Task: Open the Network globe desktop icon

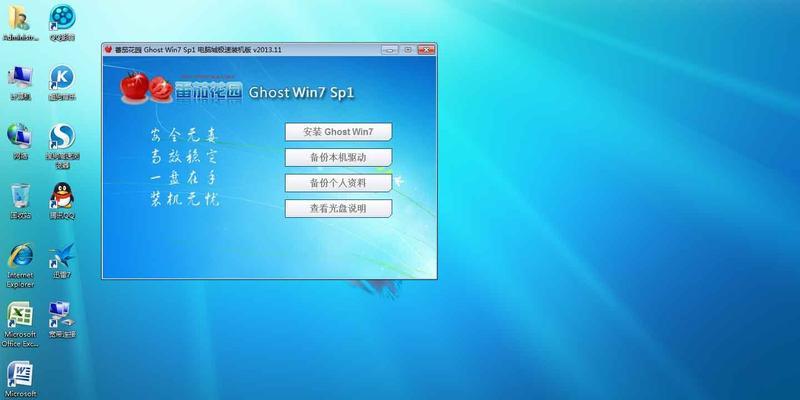Action: click(19, 136)
